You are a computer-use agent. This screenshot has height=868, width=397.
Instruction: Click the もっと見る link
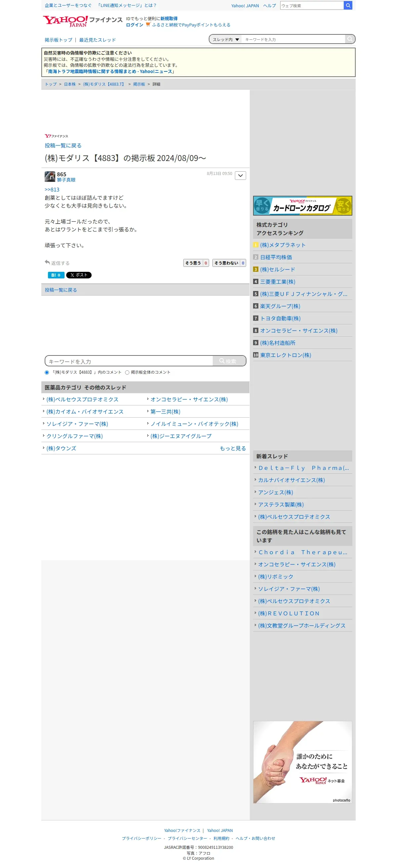(x=233, y=448)
